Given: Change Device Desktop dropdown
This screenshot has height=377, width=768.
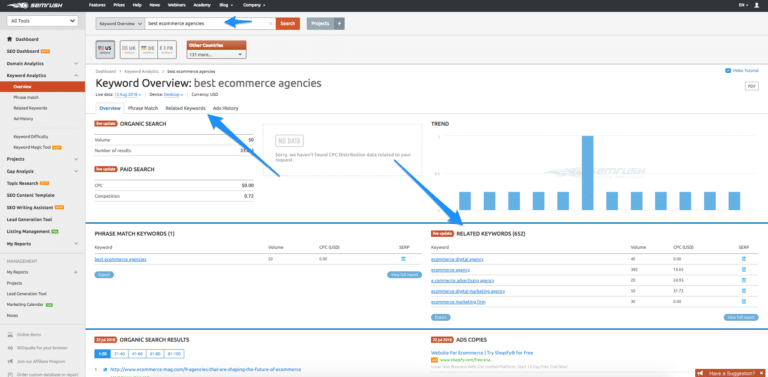Looking at the screenshot, I should click(x=173, y=94).
